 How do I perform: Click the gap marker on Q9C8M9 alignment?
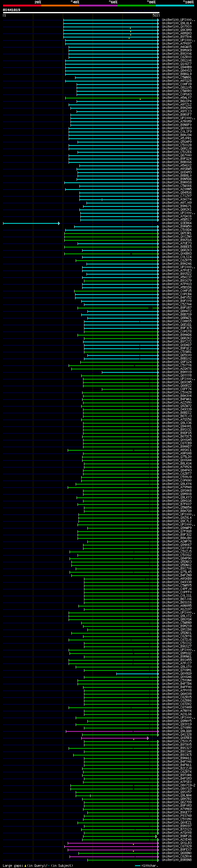point(131,31)
